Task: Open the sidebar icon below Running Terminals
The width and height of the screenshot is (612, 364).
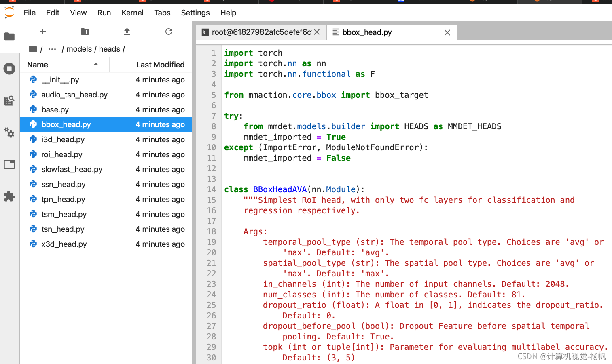Action: pyautogui.click(x=9, y=101)
